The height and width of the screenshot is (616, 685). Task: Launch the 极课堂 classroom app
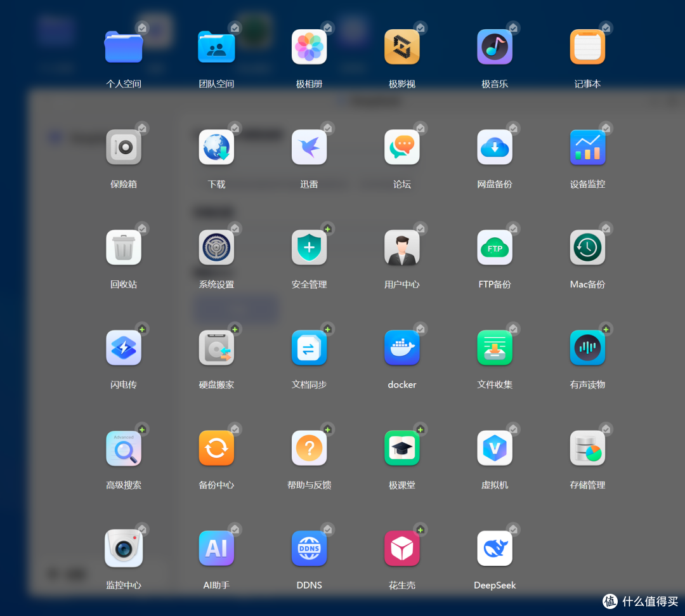(402, 449)
